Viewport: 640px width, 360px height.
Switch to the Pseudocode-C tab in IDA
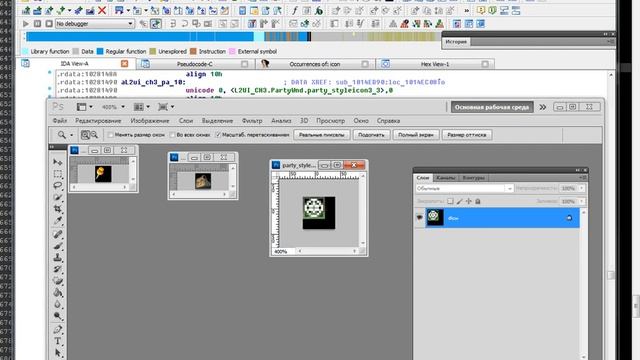[x=194, y=64]
